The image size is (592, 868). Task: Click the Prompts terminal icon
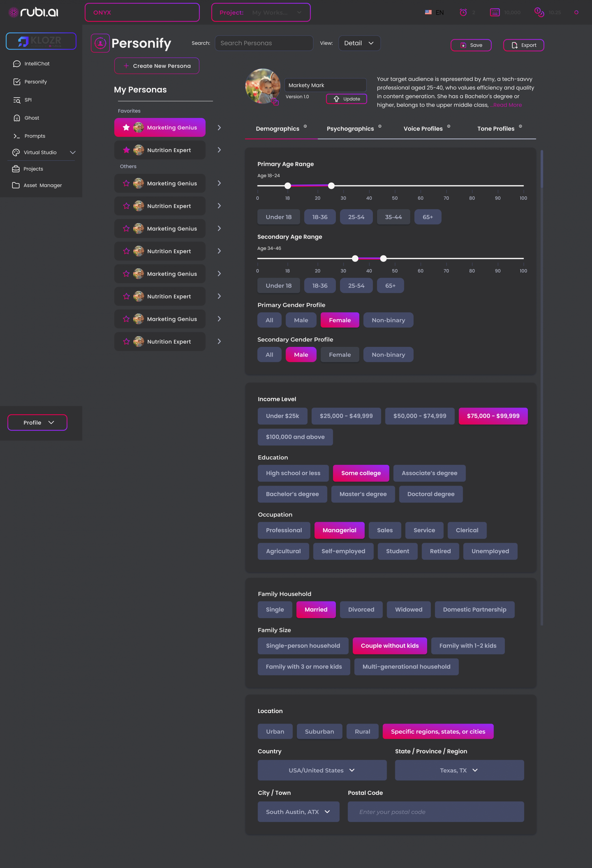pos(17,136)
